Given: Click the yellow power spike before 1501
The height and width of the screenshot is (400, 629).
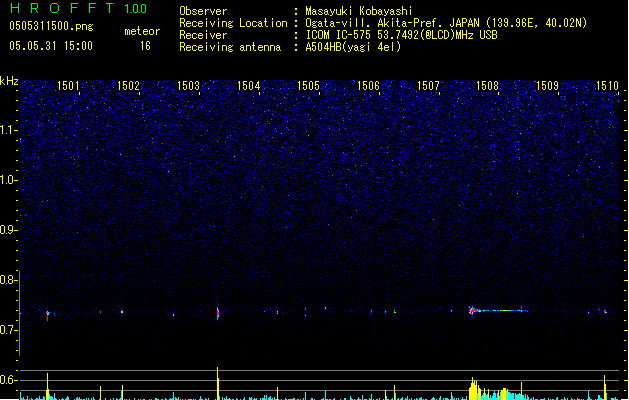Looking at the screenshot, I should click(47, 386).
